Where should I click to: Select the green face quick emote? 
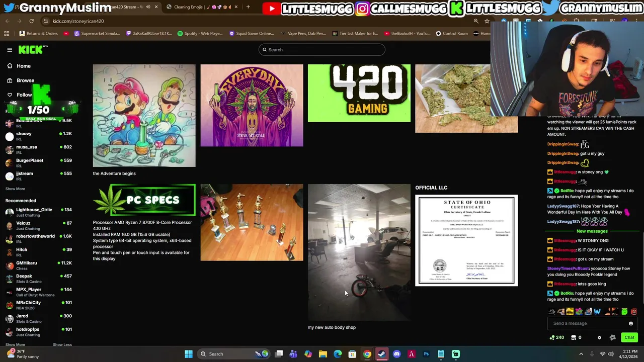[624, 312]
